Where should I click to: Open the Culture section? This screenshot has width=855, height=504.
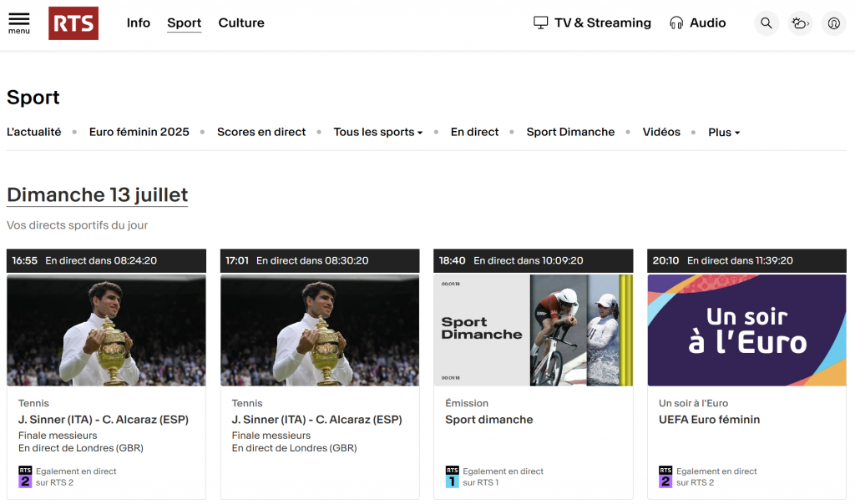[x=241, y=23]
